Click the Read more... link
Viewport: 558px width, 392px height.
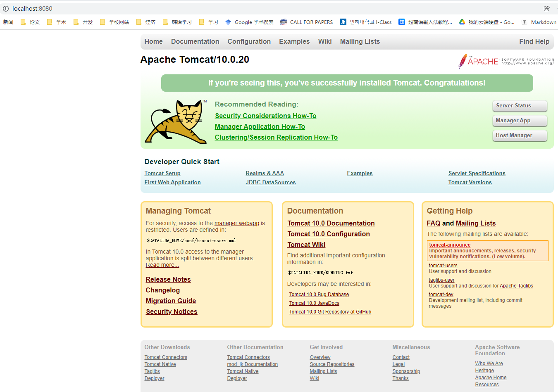[162, 265]
